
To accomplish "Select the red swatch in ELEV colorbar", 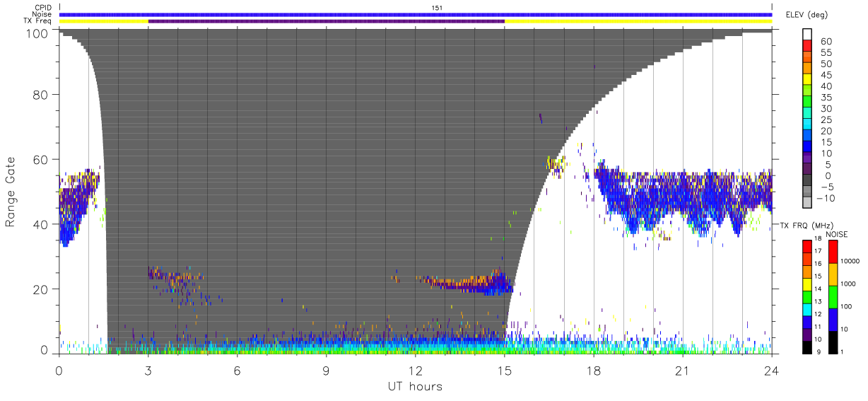I will click(808, 44).
